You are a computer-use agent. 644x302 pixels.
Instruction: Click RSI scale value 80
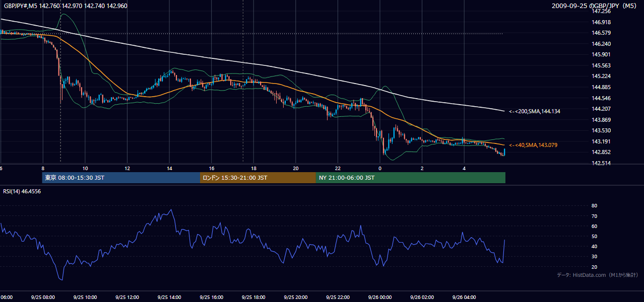[x=594, y=206]
